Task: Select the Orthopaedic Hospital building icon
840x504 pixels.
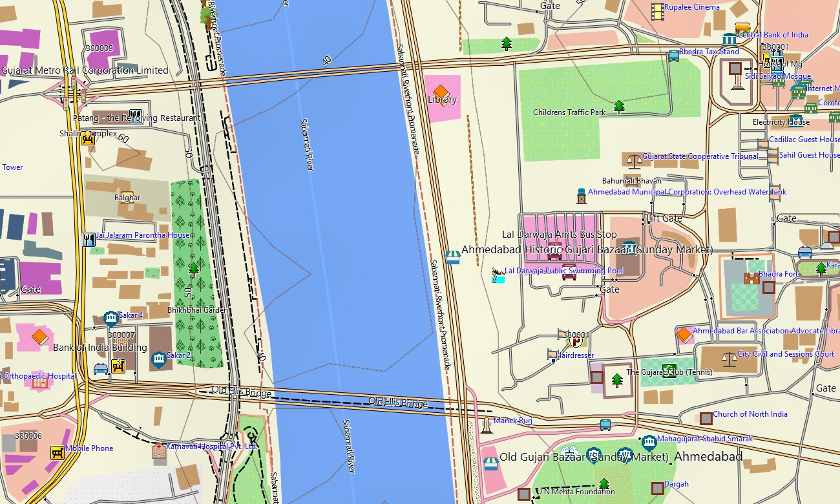Action: tap(39, 381)
